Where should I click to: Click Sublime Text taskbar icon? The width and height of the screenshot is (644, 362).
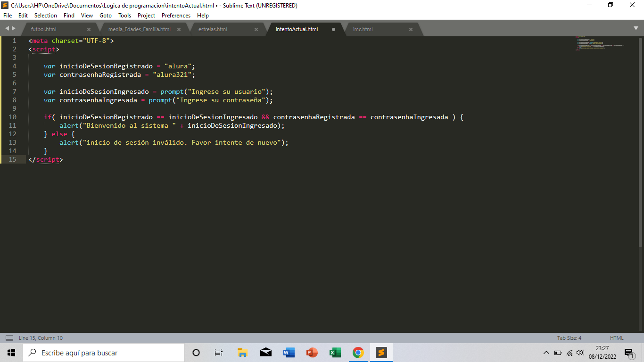(381, 353)
